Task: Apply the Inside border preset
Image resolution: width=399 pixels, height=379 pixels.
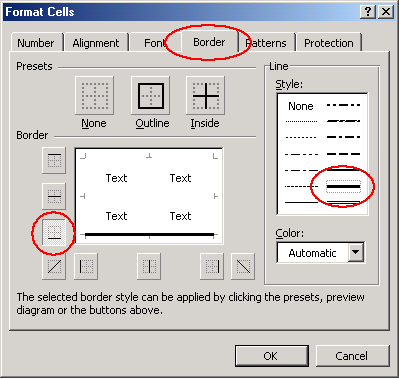Action: pyautogui.click(x=206, y=96)
